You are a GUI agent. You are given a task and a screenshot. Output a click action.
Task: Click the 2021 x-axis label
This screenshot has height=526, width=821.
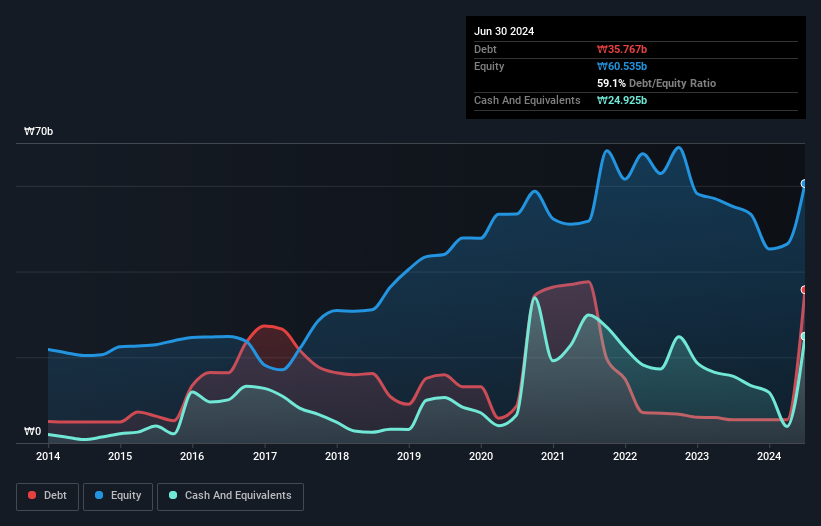click(553, 456)
